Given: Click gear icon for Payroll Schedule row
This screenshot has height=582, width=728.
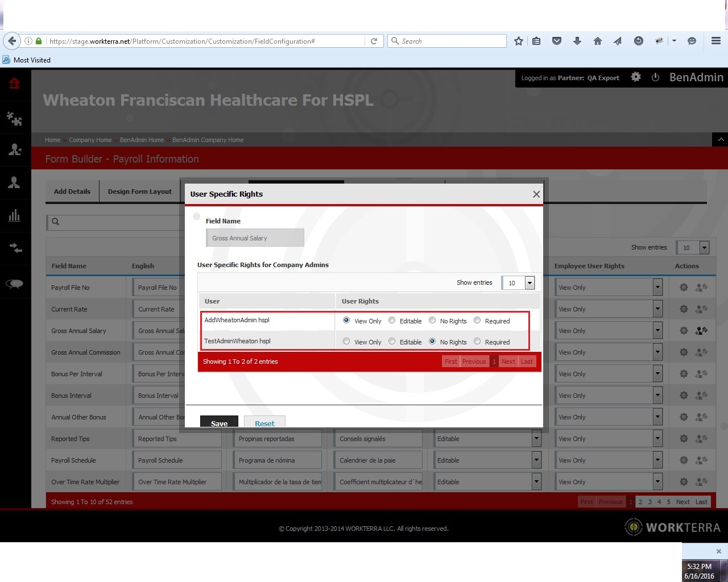Looking at the screenshot, I should point(684,460).
